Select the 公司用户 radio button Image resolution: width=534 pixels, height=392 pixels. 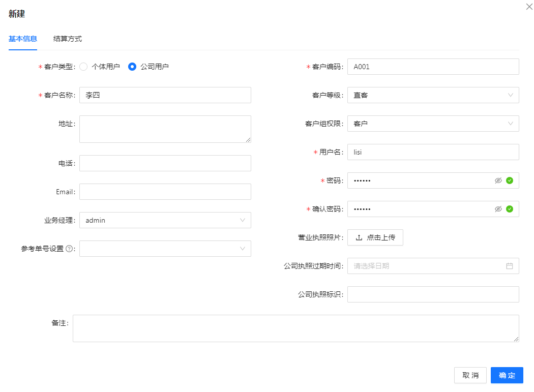(132, 67)
